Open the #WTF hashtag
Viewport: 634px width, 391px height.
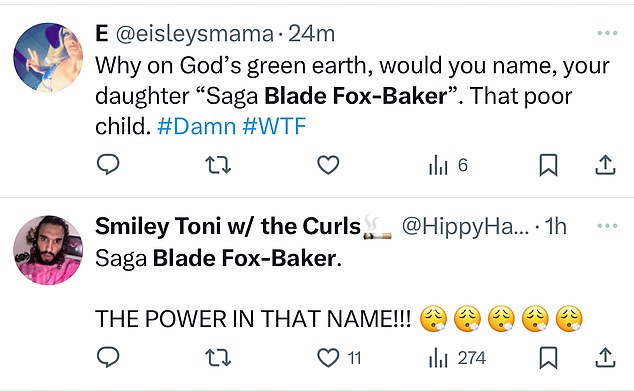tap(274, 126)
